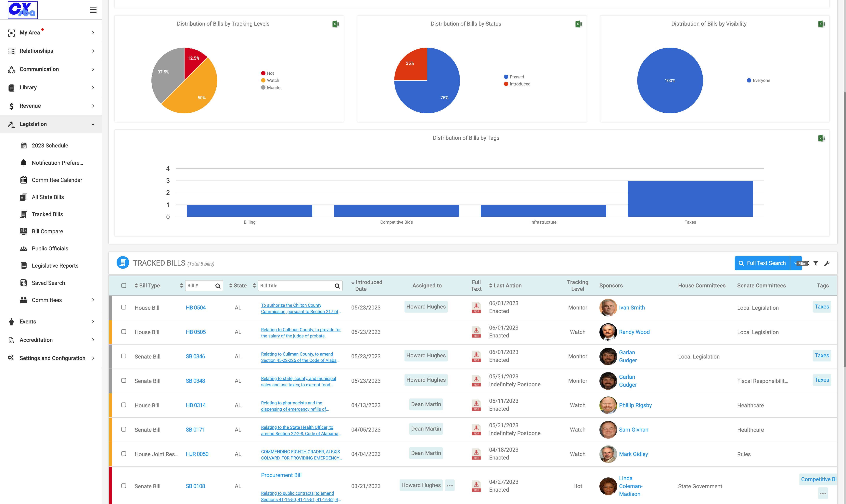The image size is (846, 504).
Task: Export Bills by Status chart to Excel
Action: pyautogui.click(x=579, y=24)
